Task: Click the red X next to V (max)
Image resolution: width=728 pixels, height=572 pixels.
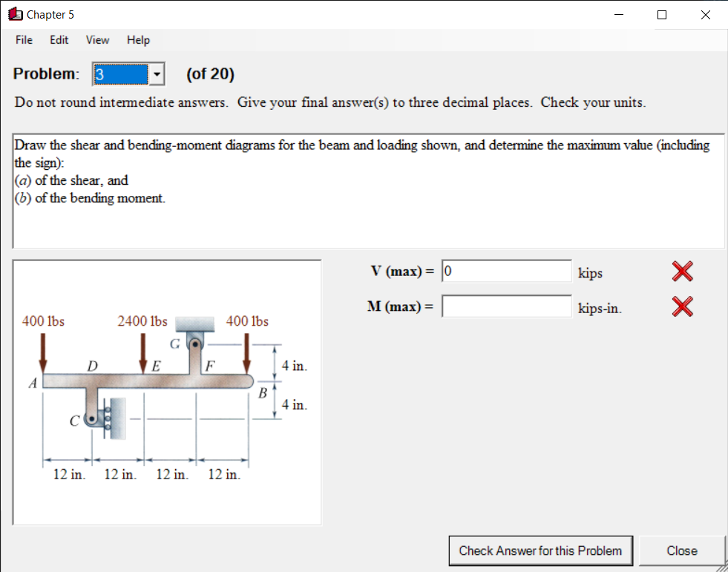Action: pyautogui.click(x=681, y=272)
